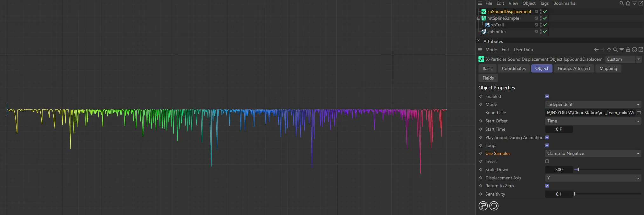The height and width of the screenshot is (215, 644).
Task: Open Object Manager Edit menu
Action: click(x=500, y=3)
